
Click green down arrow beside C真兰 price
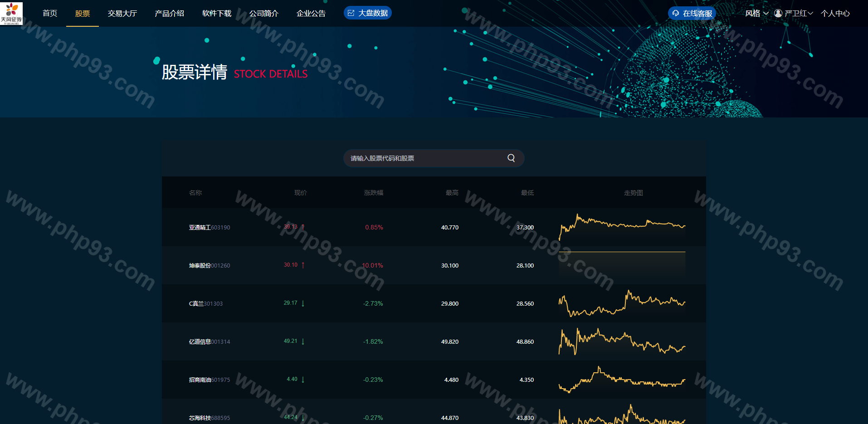(x=303, y=303)
